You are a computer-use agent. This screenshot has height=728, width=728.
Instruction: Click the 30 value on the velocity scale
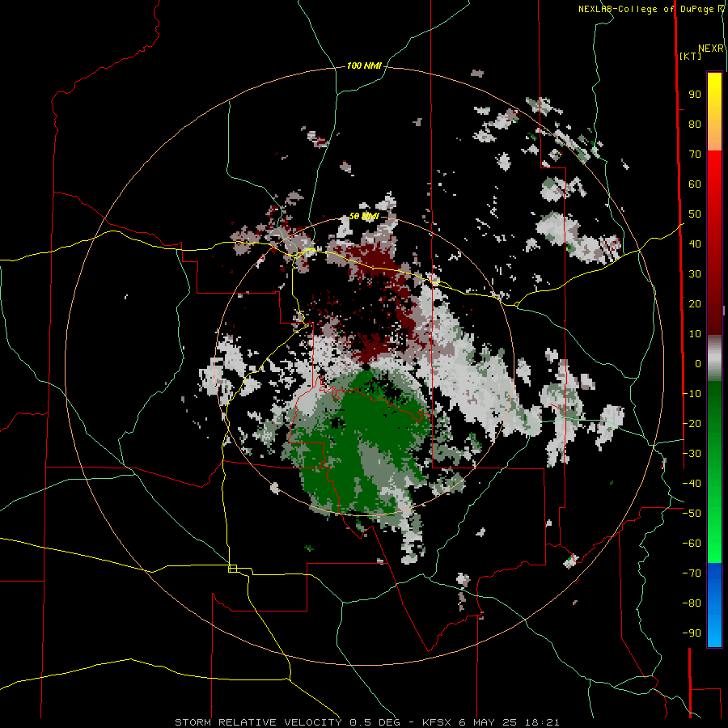click(695, 274)
